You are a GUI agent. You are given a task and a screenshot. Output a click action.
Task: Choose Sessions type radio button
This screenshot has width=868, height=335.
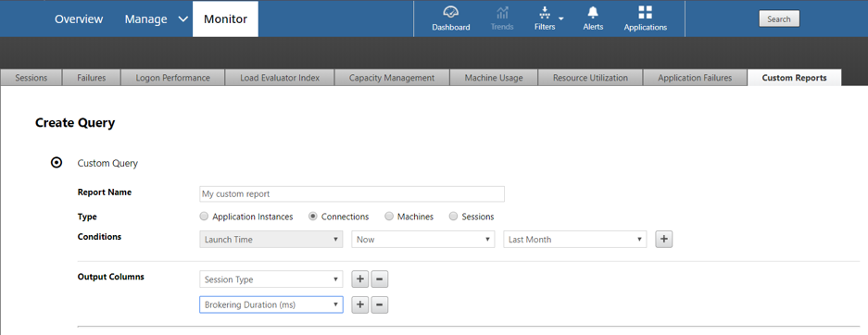tap(453, 217)
